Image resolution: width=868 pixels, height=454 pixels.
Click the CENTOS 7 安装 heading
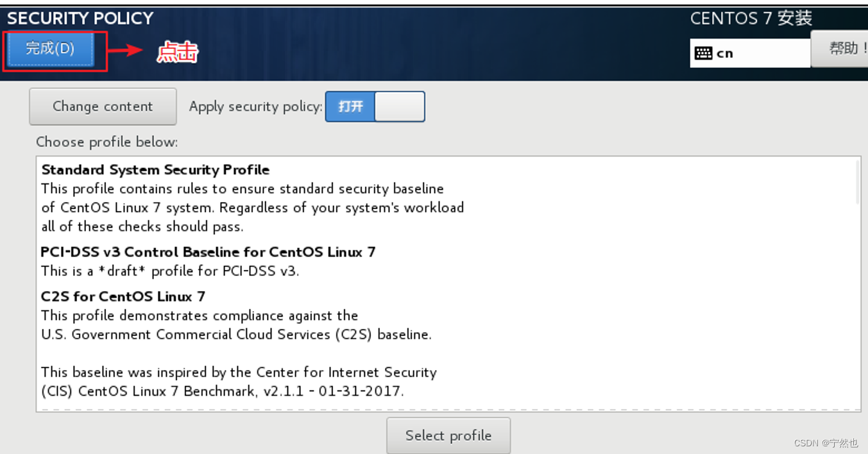pyautogui.click(x=751, y=19)
